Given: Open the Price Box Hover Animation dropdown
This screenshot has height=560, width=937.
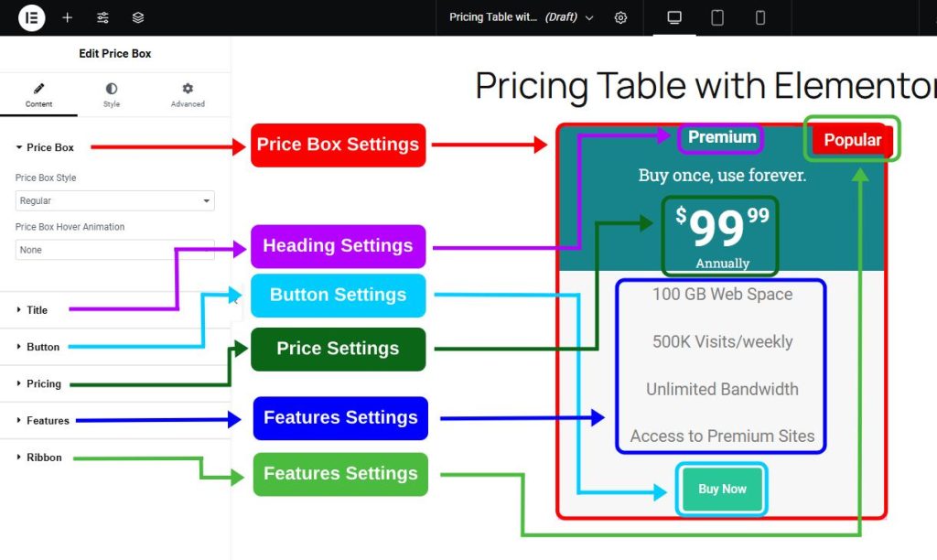Looking at the screenshot, I should [x=113, y=249].
